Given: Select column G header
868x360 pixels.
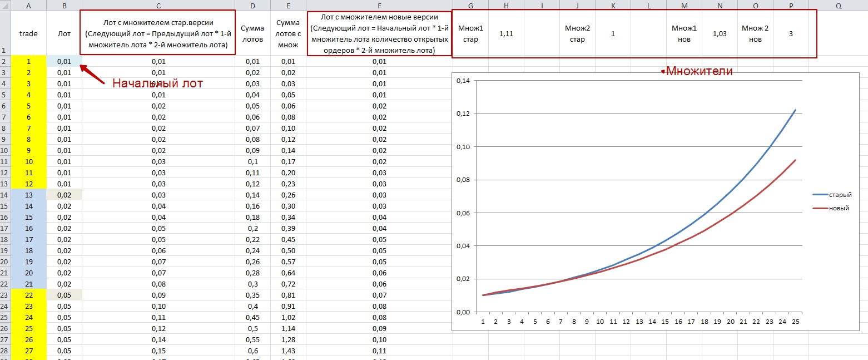Looking at the screenshot, I should [470, 5].
